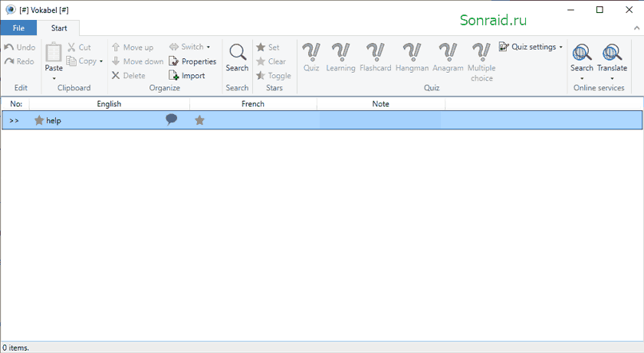Viewport: 644px width, 353px height.
Task: Click the Import button
Action: 187,76
